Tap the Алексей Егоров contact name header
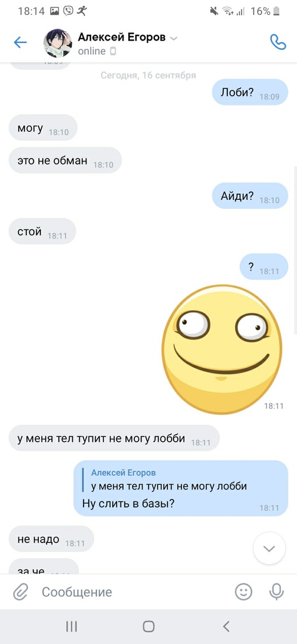The image size is (297, 644). tap(122, 38)
